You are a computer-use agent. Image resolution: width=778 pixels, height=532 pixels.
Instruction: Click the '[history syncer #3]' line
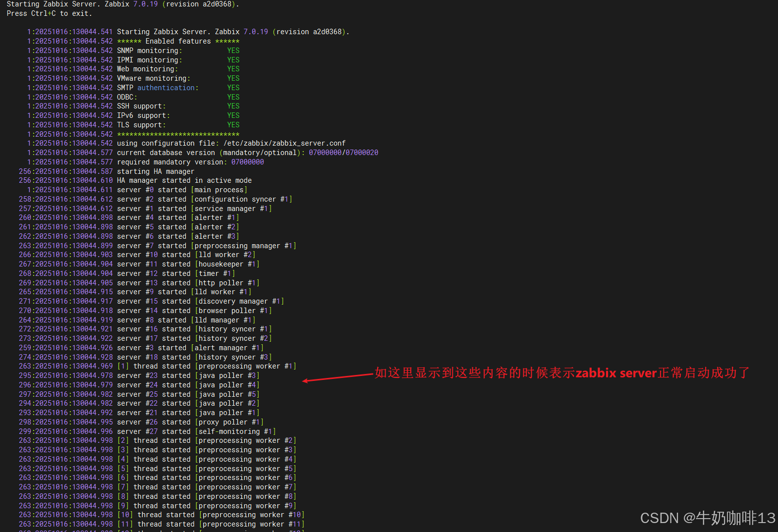point(145,357)
